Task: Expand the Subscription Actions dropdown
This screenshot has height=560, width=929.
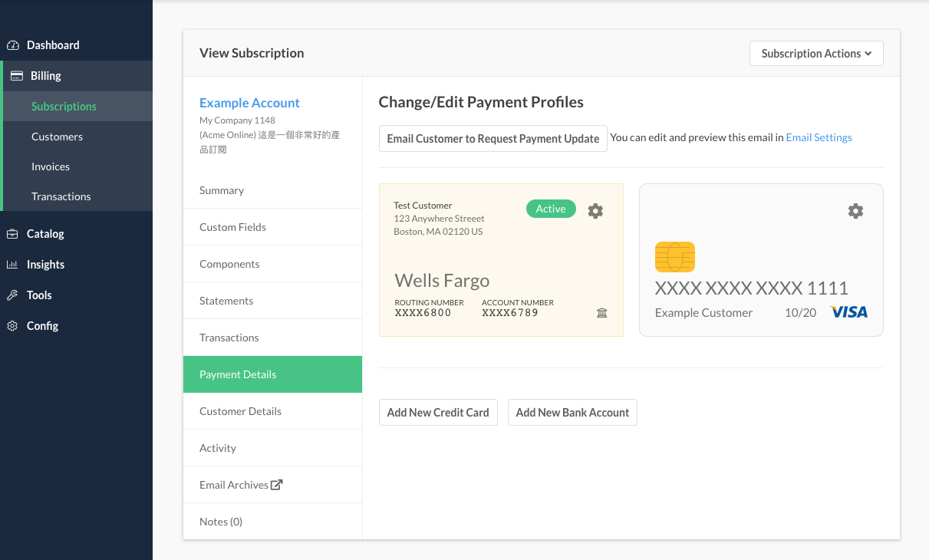Action: pyautogui.click(x=816, y=54)
